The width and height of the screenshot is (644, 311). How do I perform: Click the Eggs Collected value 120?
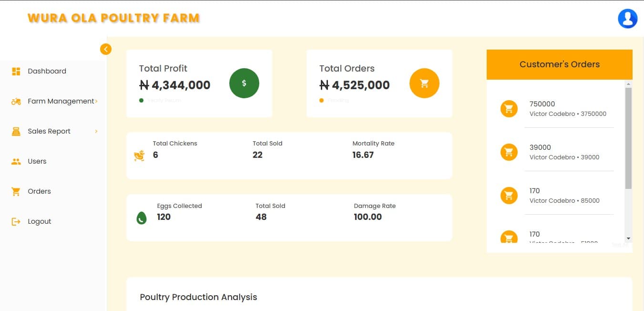coord(164,217)
